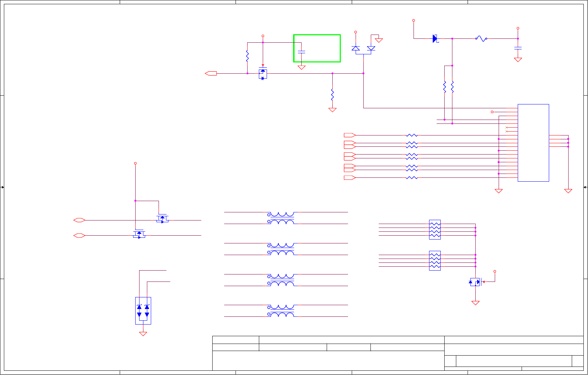Select the lower MOSFET of the two level-shifter transistors
588x375 pixels.
pyautogui.click(x=139, y=234)
